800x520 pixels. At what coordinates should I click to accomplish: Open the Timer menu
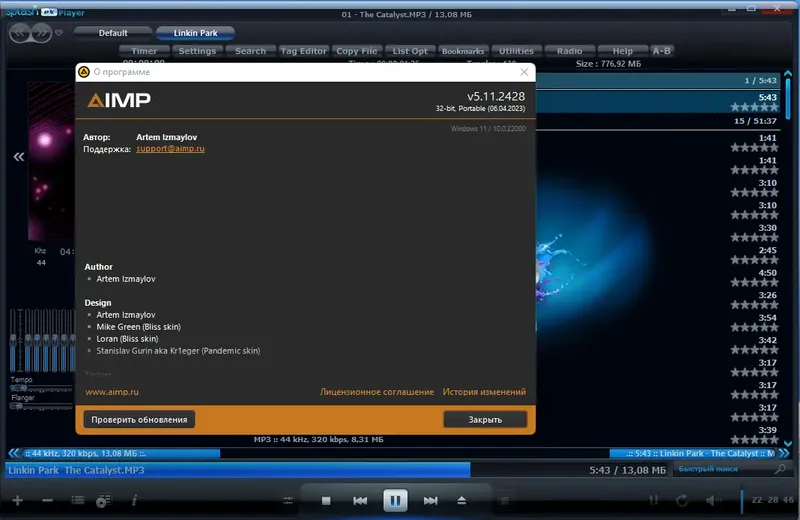144,51
